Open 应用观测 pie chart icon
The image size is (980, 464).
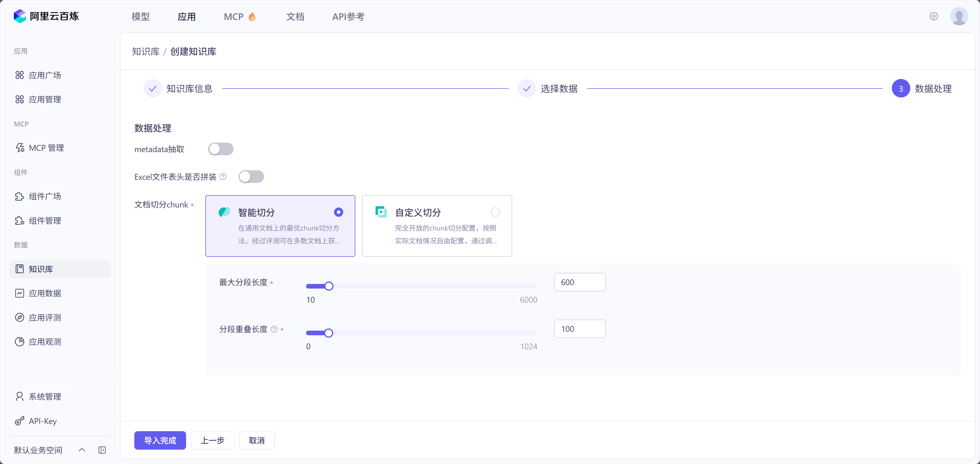20,342
